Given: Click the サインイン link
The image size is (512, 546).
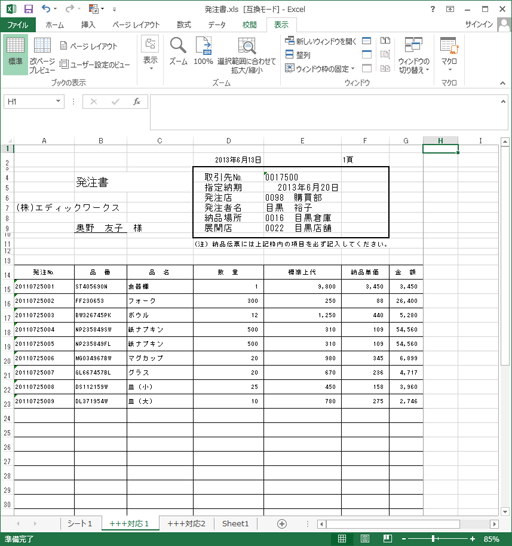Looking at the screenshot, I should tap(479, 24).
